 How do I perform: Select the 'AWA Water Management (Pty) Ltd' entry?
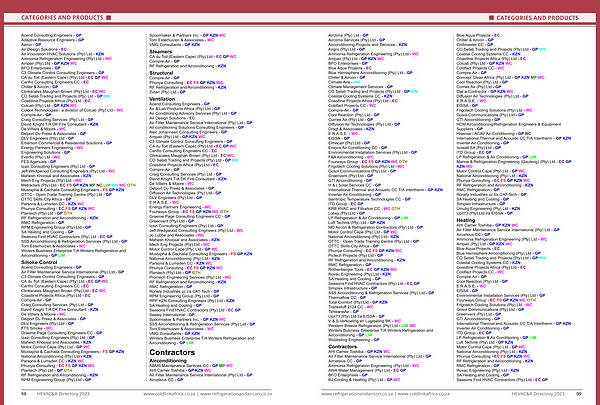click(x=367, y=370)
